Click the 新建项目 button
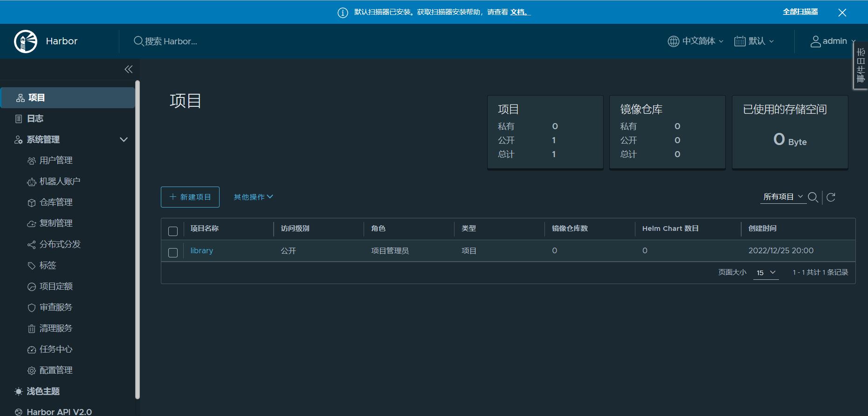This screenshot has width=868, height=416. click(x=190, y=197)
